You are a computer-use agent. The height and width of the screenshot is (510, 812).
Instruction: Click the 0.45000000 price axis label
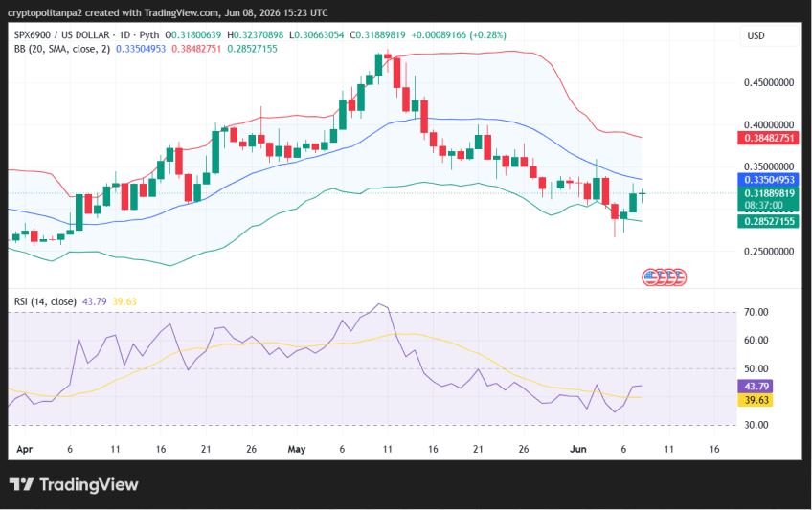769,82
